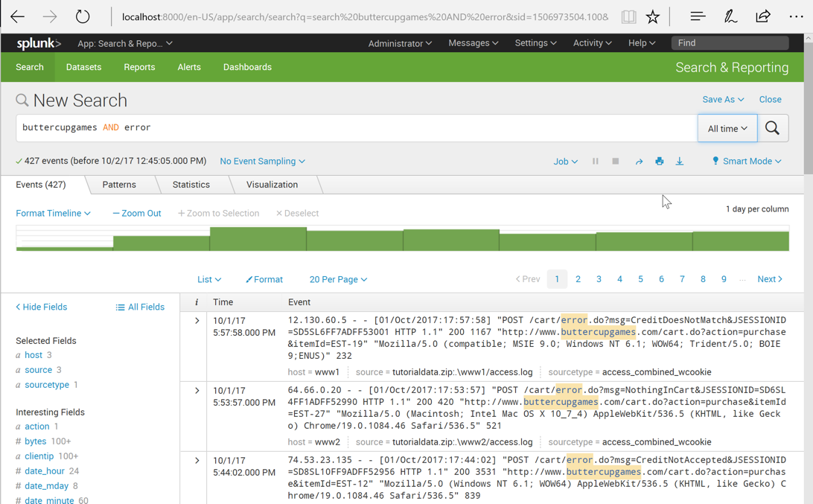This screenshot has width=813, height=504.
Task: Hide the fields sidebar
Action: [42, 307]
